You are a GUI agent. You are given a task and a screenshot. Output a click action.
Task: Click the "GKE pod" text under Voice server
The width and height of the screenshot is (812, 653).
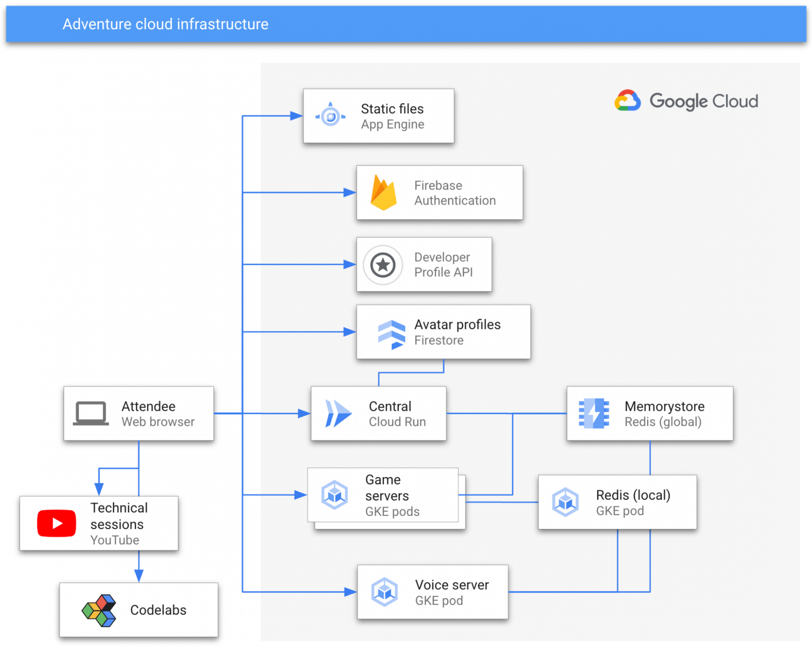439,601
